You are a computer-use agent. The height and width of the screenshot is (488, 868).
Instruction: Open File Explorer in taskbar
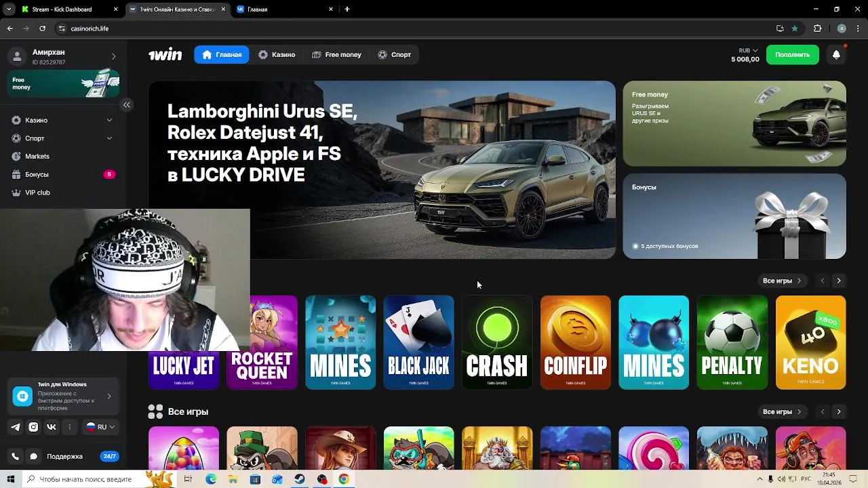(233, 479)
